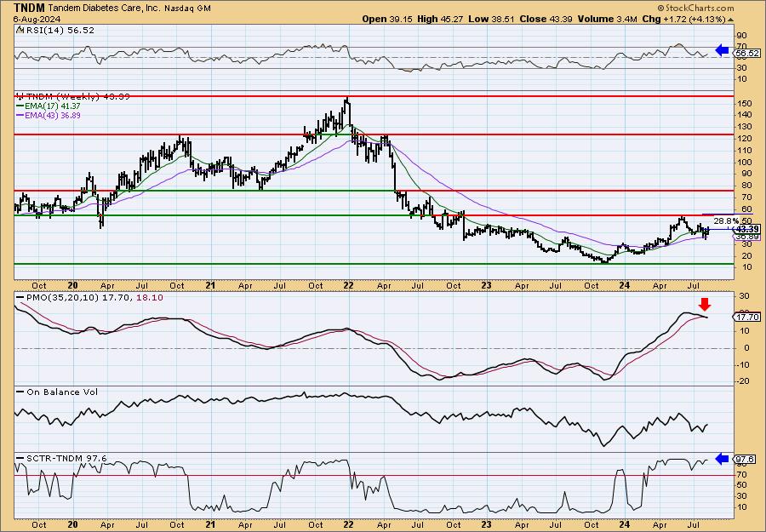Click the 36.89 EMA tag on the right axis
The width and height of the screenshot is (766, 532).
747,237
